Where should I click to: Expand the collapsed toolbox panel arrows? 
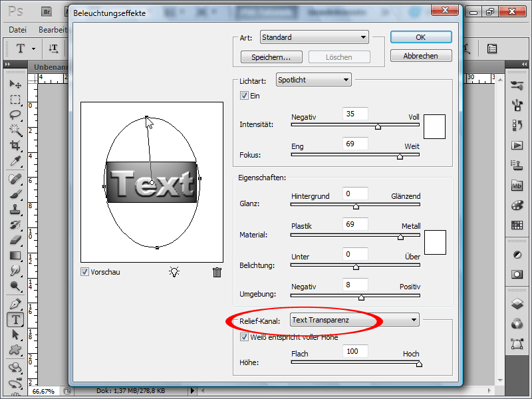7,64
